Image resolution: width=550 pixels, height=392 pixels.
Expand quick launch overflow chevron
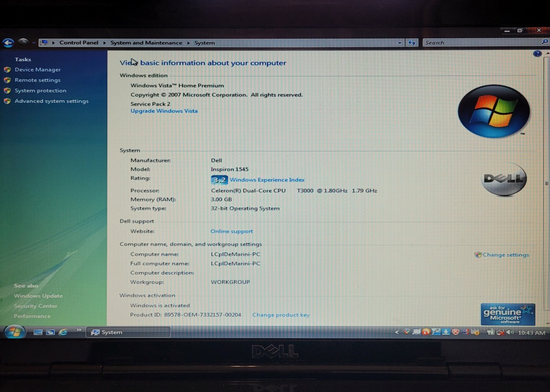point(79,330)
